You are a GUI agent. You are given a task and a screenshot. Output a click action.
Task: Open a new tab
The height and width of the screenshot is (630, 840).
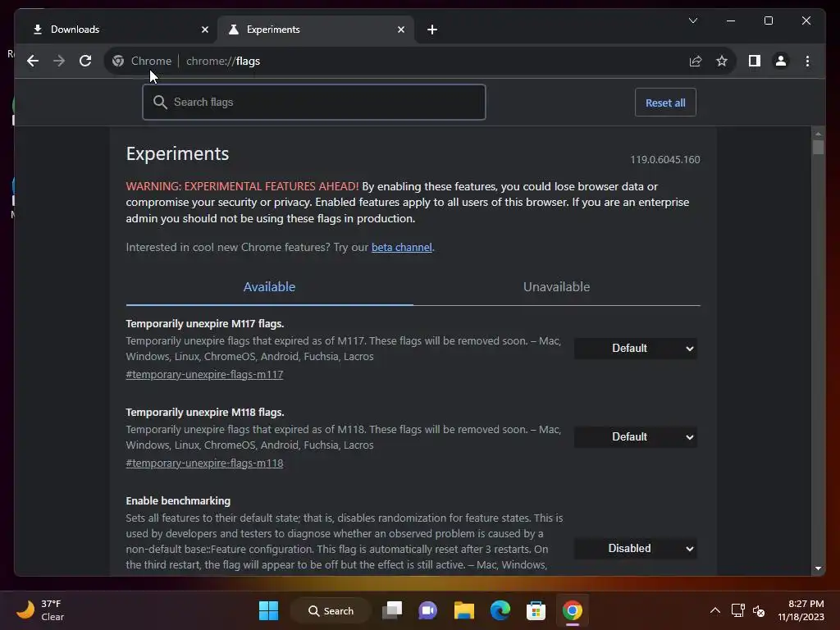[x=432, y=30]
